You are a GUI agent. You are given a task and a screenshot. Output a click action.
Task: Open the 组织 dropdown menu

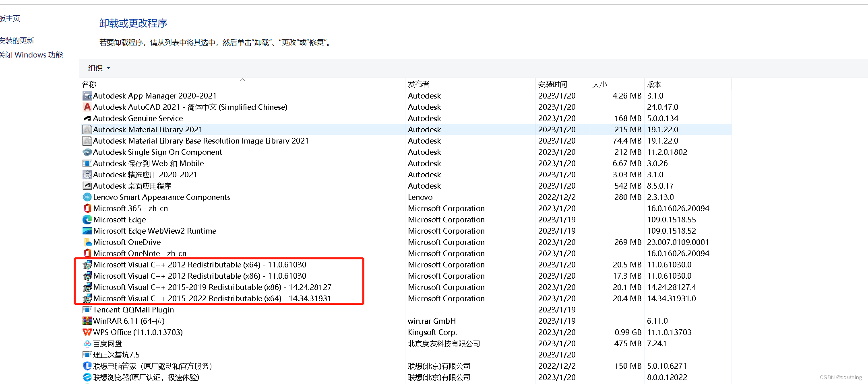99,68
